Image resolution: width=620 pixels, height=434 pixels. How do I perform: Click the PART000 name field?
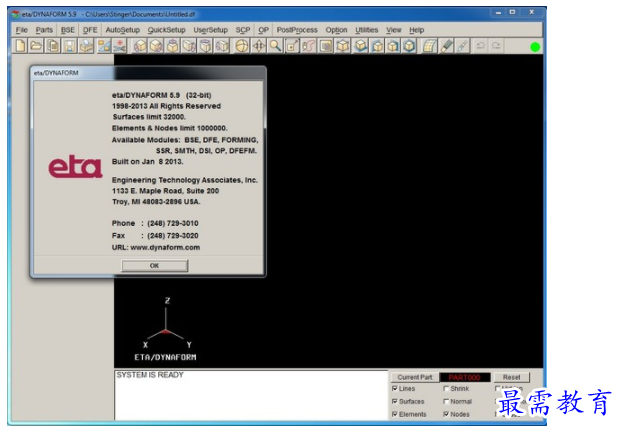463,377
